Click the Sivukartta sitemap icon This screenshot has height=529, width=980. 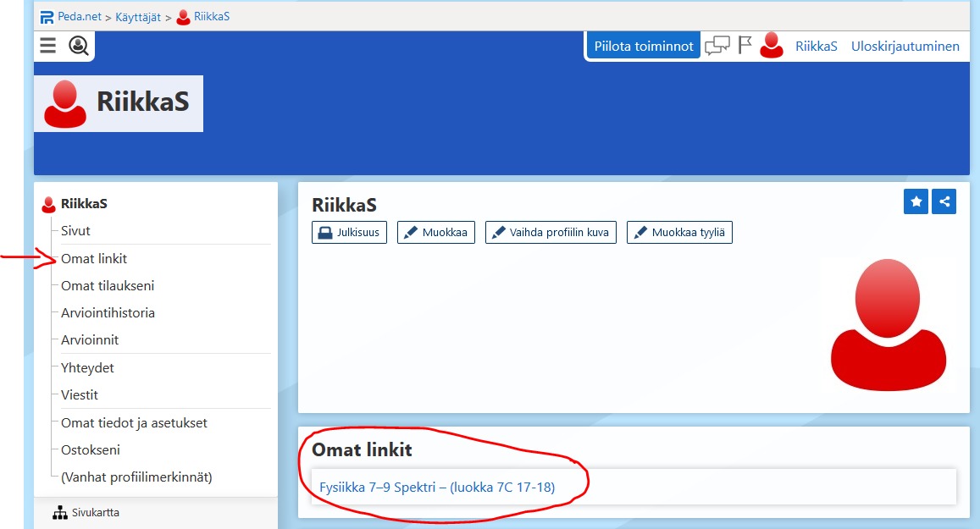coord(60,513)
